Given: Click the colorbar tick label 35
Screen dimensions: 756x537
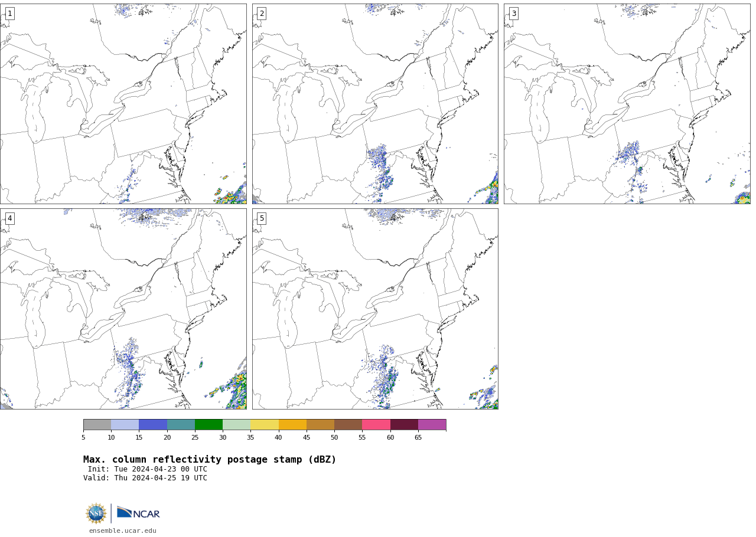Looking at the screenshot, I should pos(250,437).
